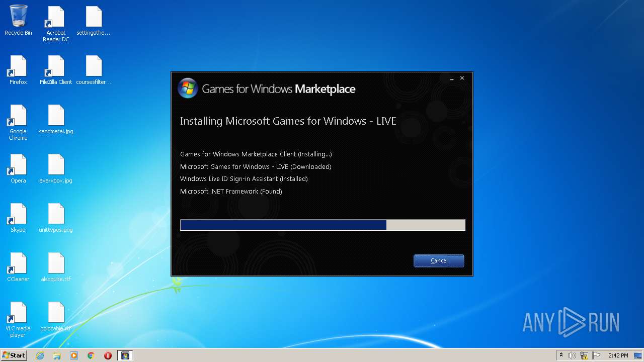Select the everxbox.jpg desktop file
Viewport: 644px width, 362px height.
(x=56, y=168)
